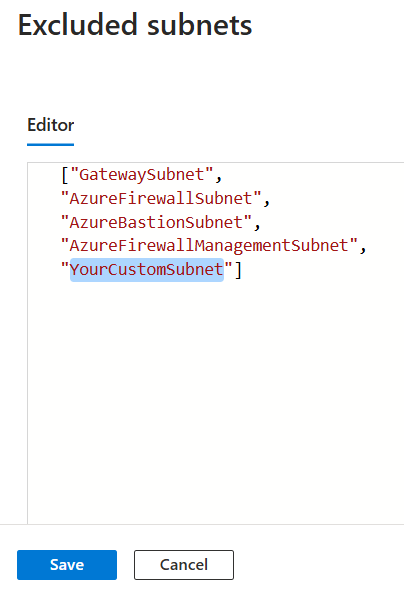
Task: Cancel editing excluded subnets
Action: coord(184,565)
